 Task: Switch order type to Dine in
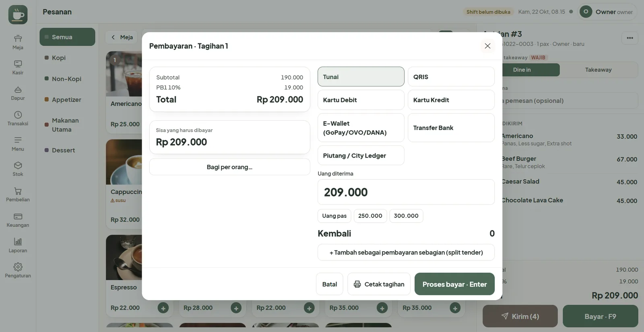coord(522,70)
